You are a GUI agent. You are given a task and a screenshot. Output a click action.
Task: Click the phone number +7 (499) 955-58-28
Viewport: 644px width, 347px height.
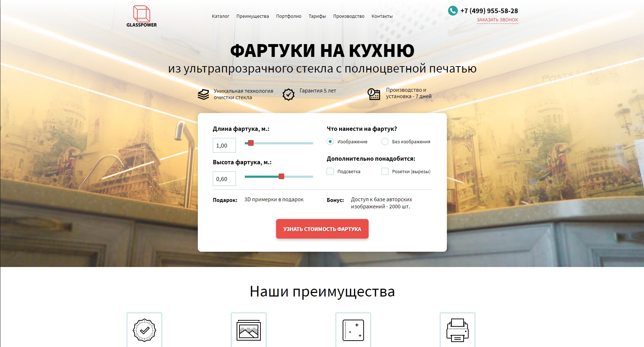point(489,11)
